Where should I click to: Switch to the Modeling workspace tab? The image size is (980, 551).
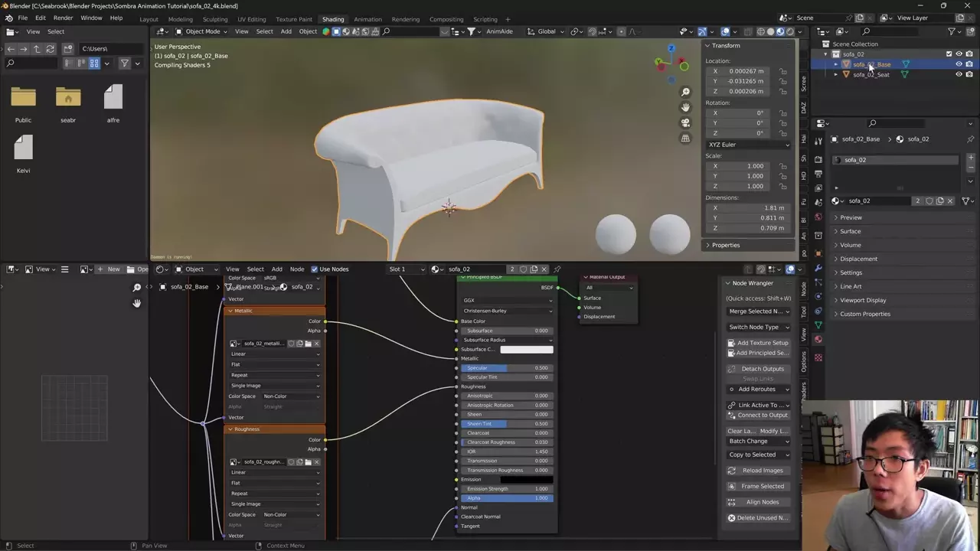(x=181, y=19)
